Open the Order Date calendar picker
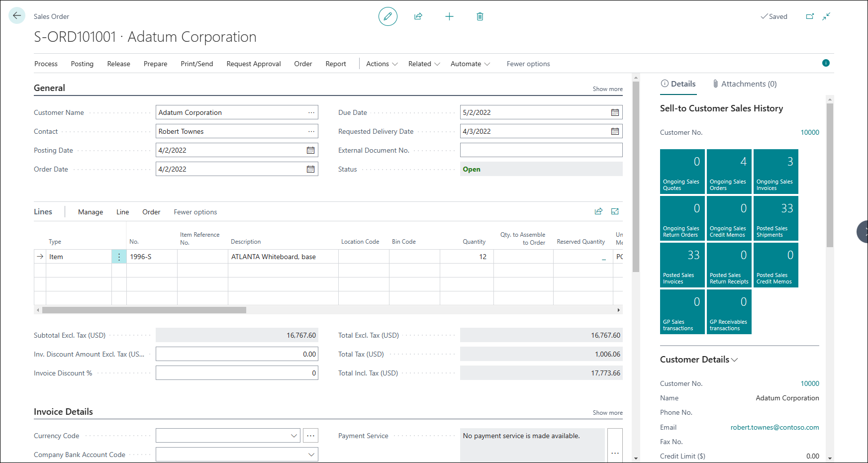Viewport: 868px width, 463px height. (x=311, y=169)
